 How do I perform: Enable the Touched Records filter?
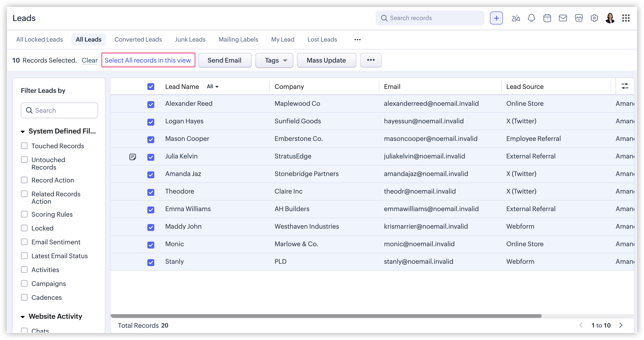tap(24, 146)
